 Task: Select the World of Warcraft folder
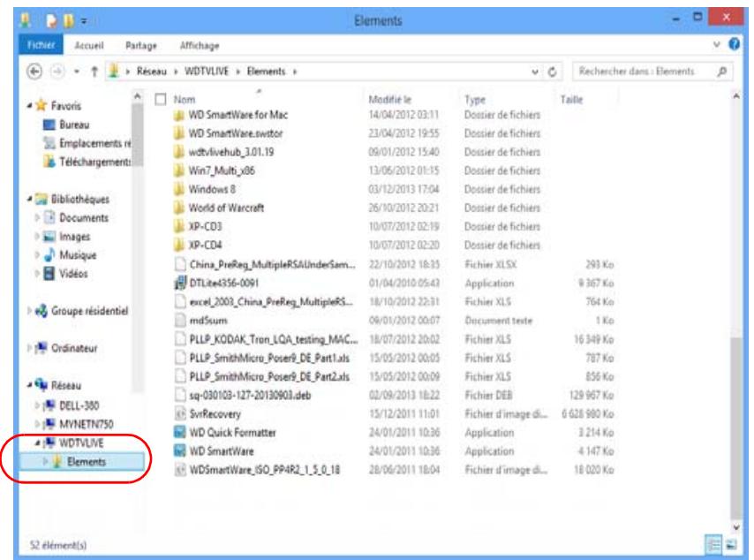tap(226, 208)
